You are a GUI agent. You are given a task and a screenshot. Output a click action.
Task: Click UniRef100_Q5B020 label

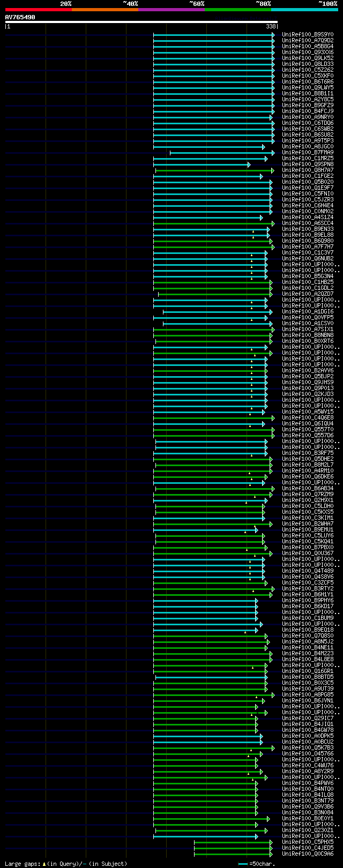point(308,182)
